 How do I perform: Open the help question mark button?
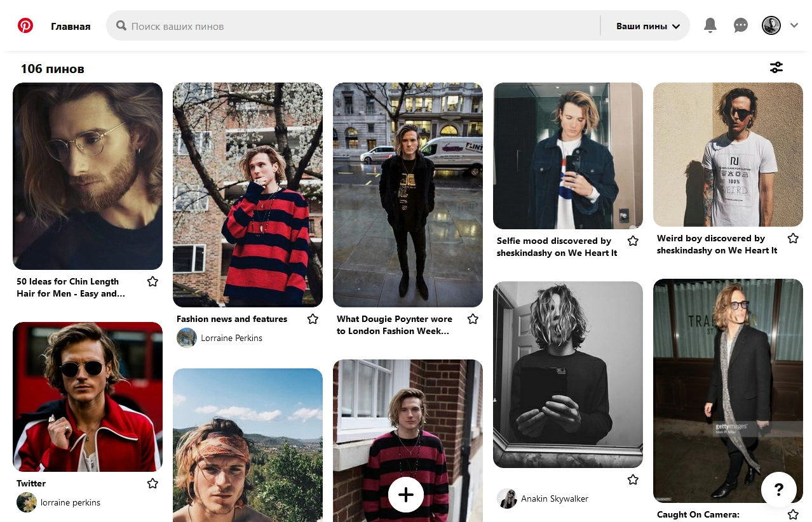pyautogui.click(x=779, y=490)
